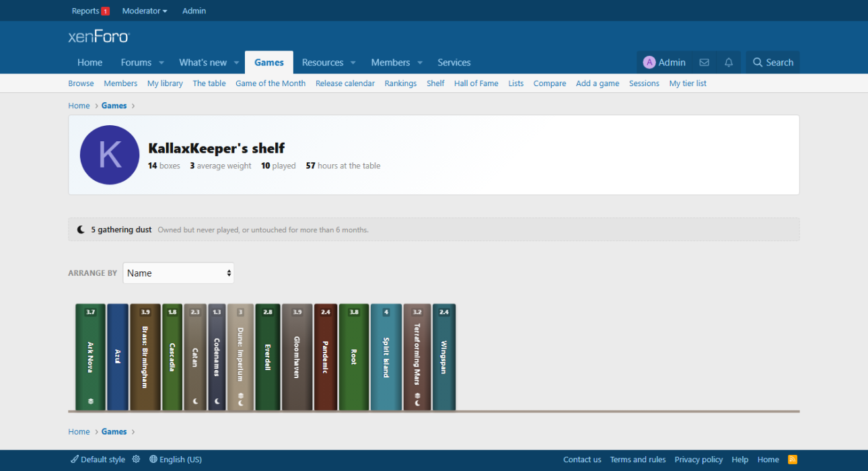Open My library link

pos(165,83)
